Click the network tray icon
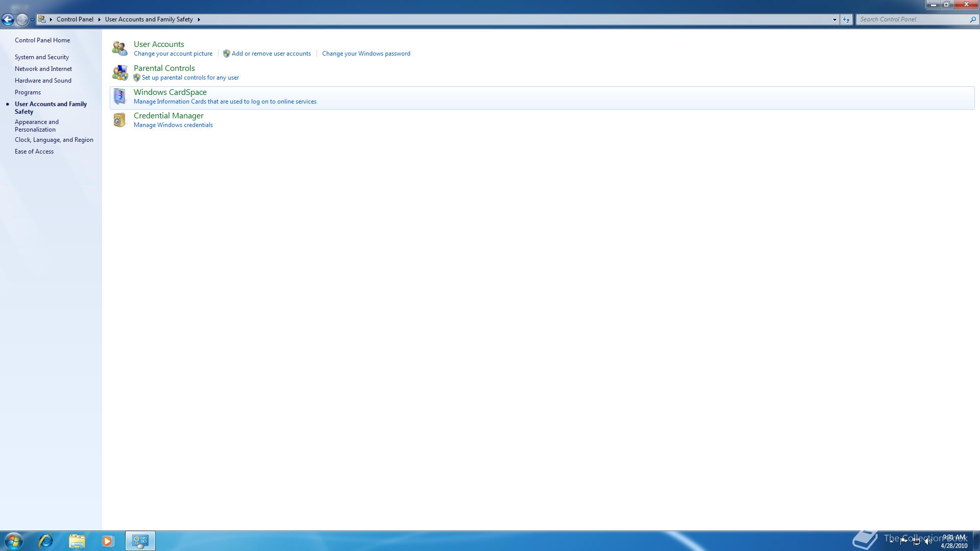Viewport: 980px width, 551px height. pos(916,541)
